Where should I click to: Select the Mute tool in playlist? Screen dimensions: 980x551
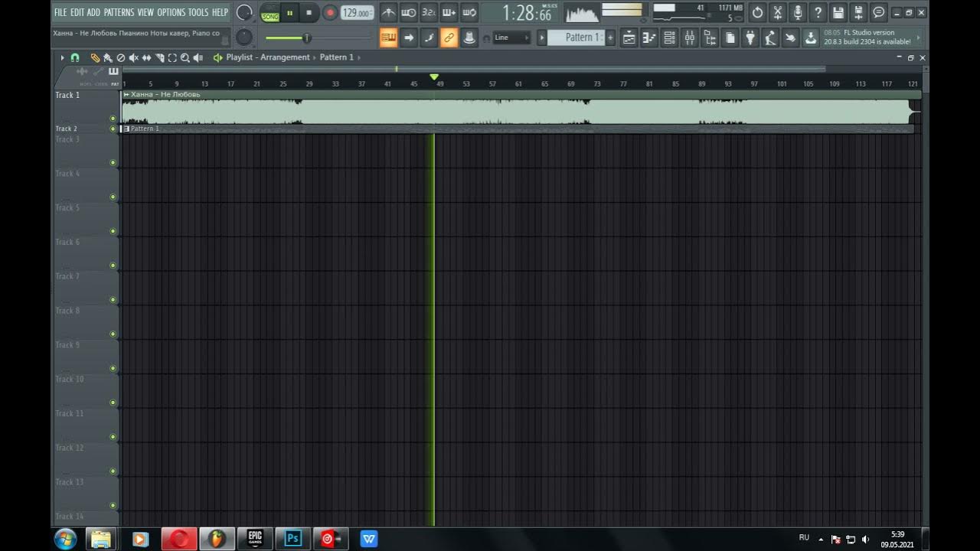click(x=133, y=57)
